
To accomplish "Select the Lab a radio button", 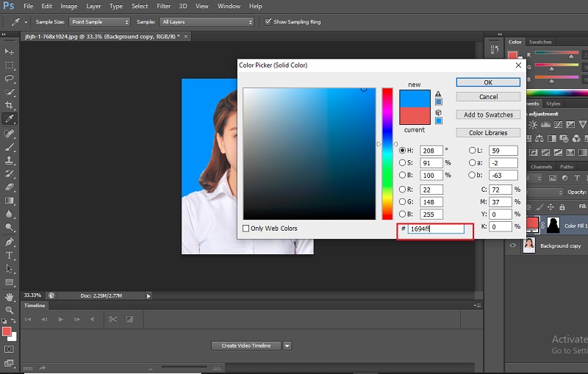I will coord(472,162).
